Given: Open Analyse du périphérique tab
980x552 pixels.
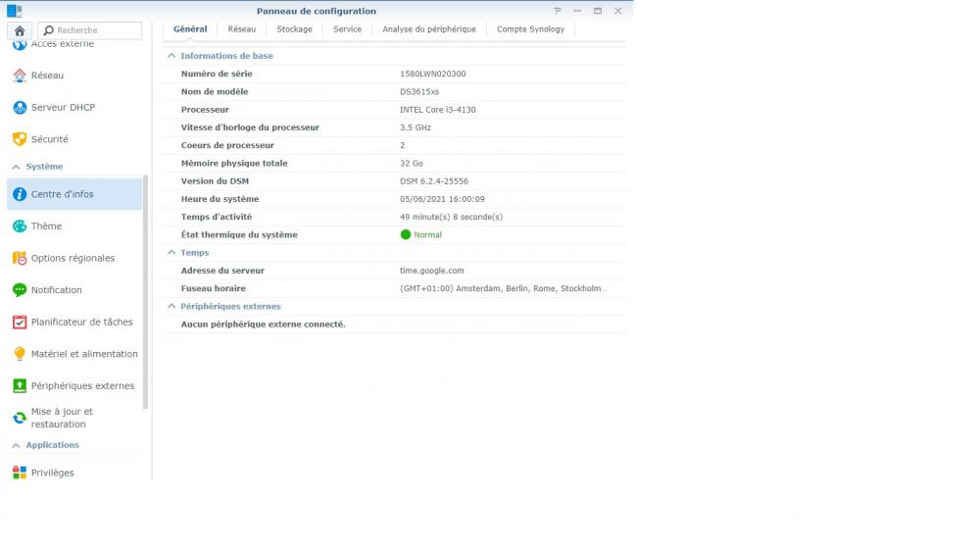Looking at the screenshot, I should tap(429, 29).
